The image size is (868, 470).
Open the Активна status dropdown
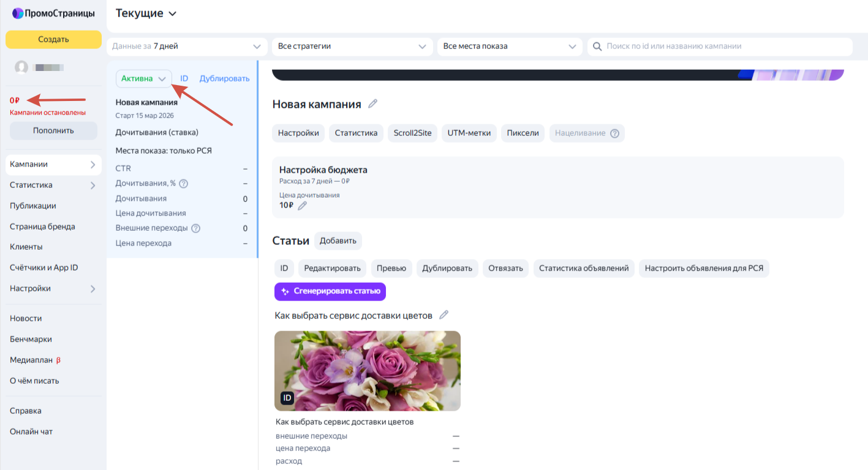144,78
